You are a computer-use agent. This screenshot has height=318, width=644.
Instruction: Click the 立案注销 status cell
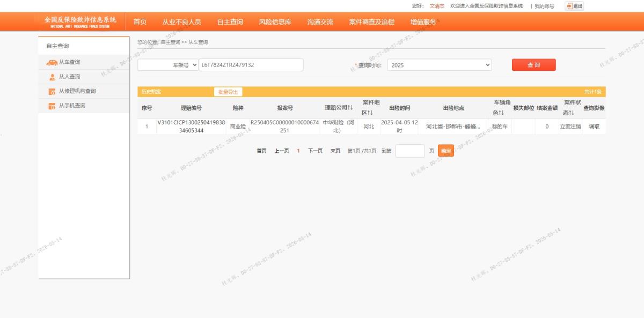point(570,127)
